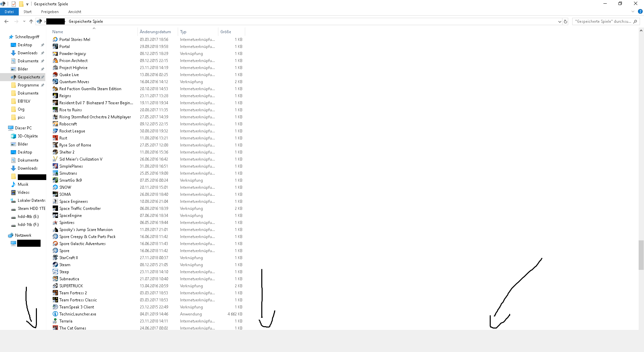Select the SimplePlanes icon
Image resolution: width=644 pixels, height=352 pixels.
click(x=55, y=166)
